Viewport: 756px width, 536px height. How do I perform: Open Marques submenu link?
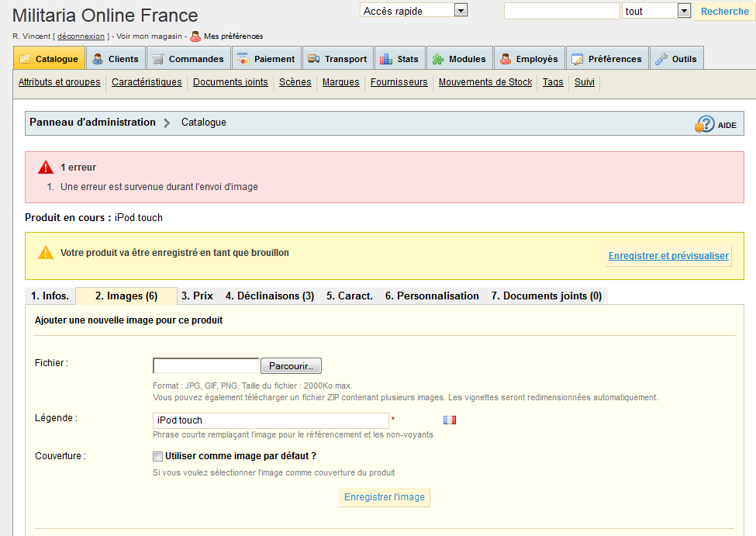(x=341, y=82)
